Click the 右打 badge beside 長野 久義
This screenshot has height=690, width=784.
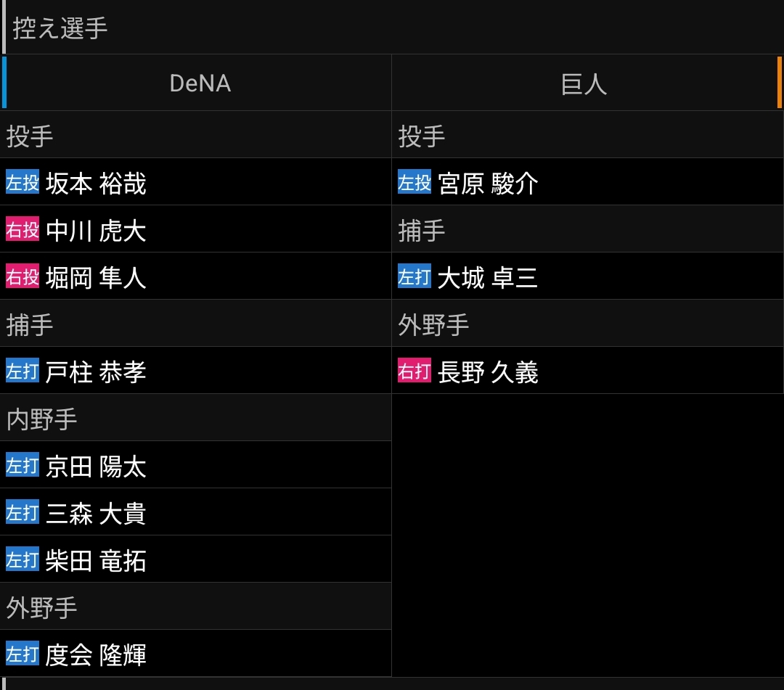(x=415, y=371)
